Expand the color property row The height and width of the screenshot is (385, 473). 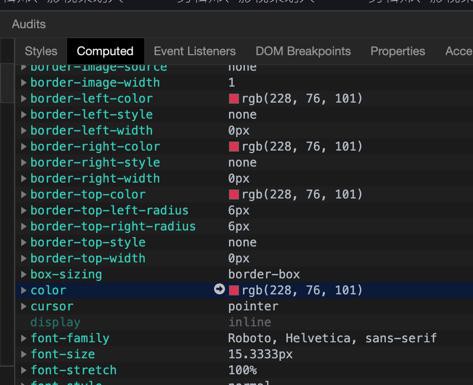pos(23,290)
